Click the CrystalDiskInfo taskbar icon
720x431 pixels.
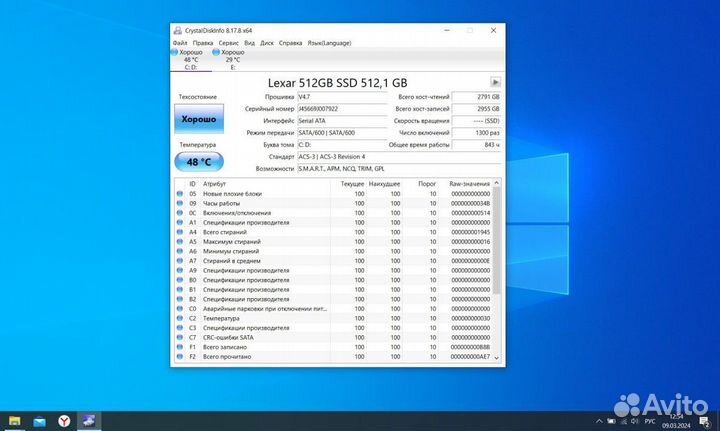point(89,421)
